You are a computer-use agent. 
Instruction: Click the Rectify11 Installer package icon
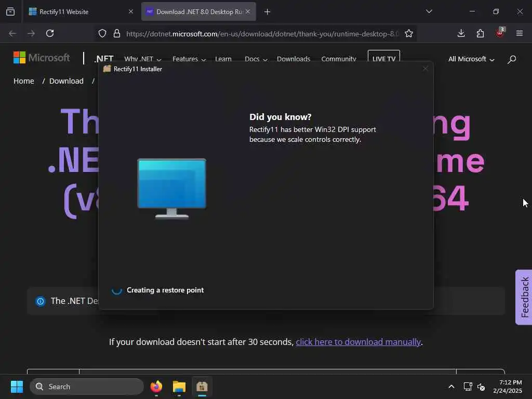(107, 69)
